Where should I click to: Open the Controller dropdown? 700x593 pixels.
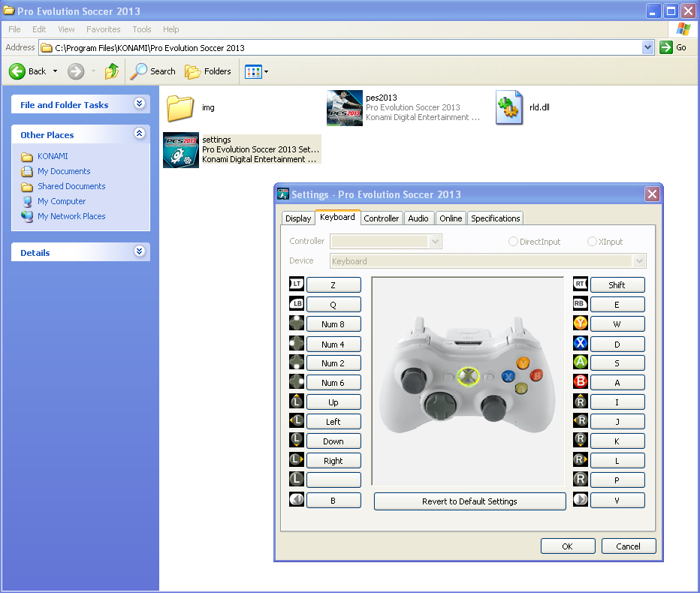436,242
